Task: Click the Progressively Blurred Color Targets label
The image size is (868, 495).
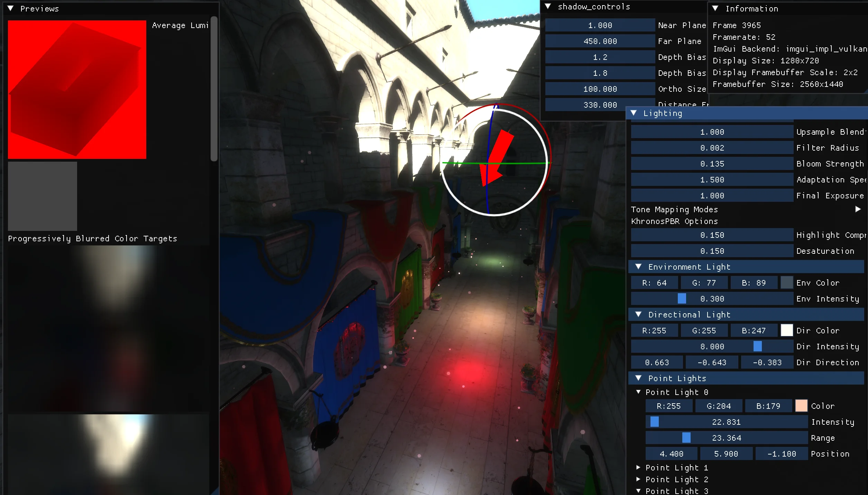Action: [93, 238]
